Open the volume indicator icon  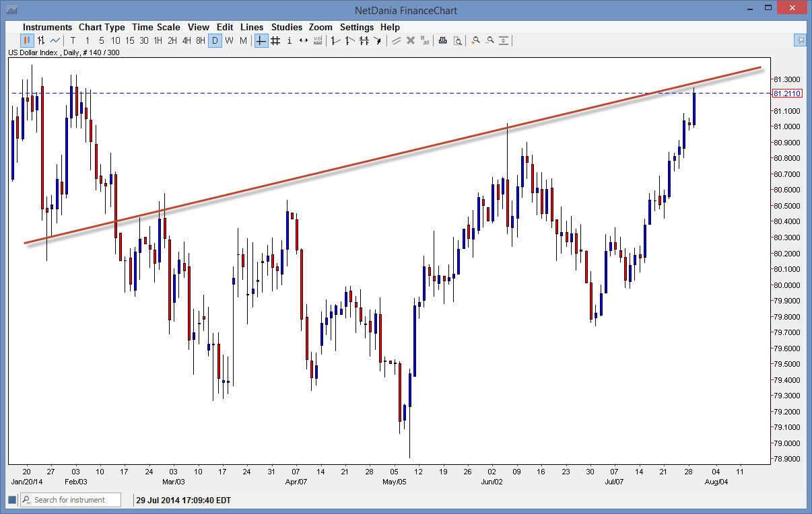(x=317, y=40)
